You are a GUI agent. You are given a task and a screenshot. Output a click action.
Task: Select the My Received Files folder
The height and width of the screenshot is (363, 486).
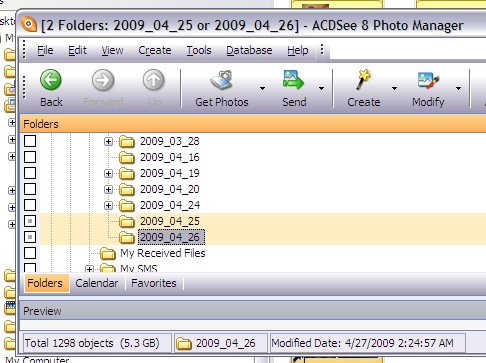point(163,253)
